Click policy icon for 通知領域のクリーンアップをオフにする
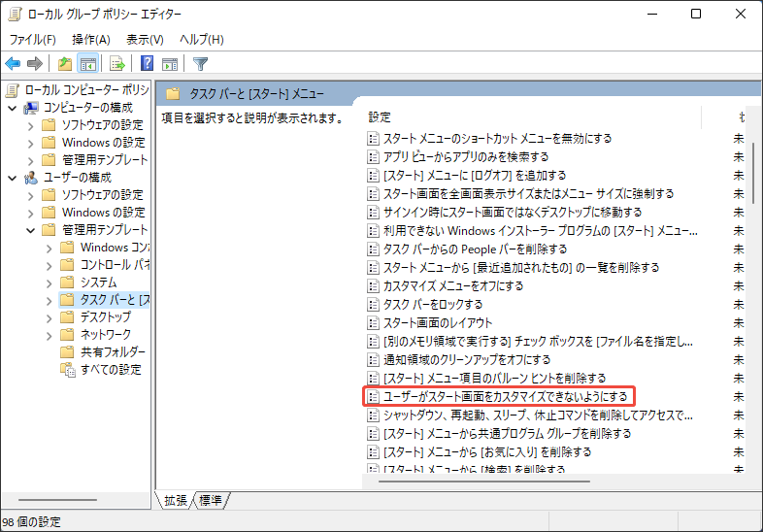 373,360
